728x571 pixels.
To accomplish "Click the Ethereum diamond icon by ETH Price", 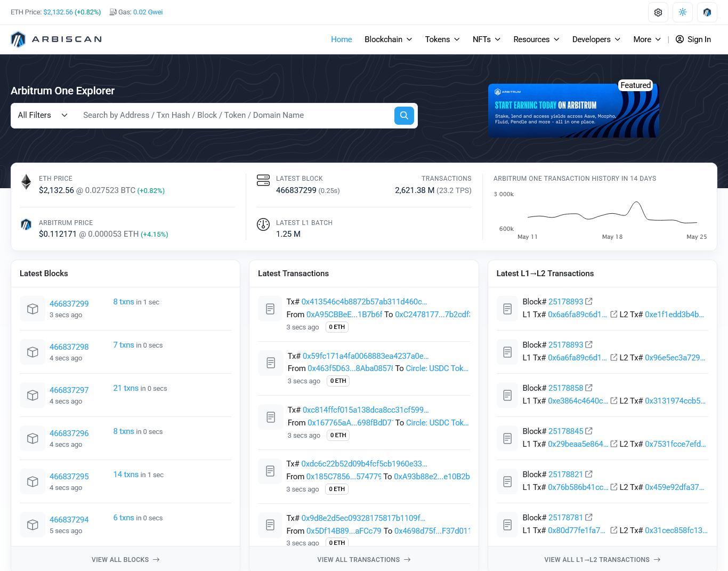I will (26, 182).
